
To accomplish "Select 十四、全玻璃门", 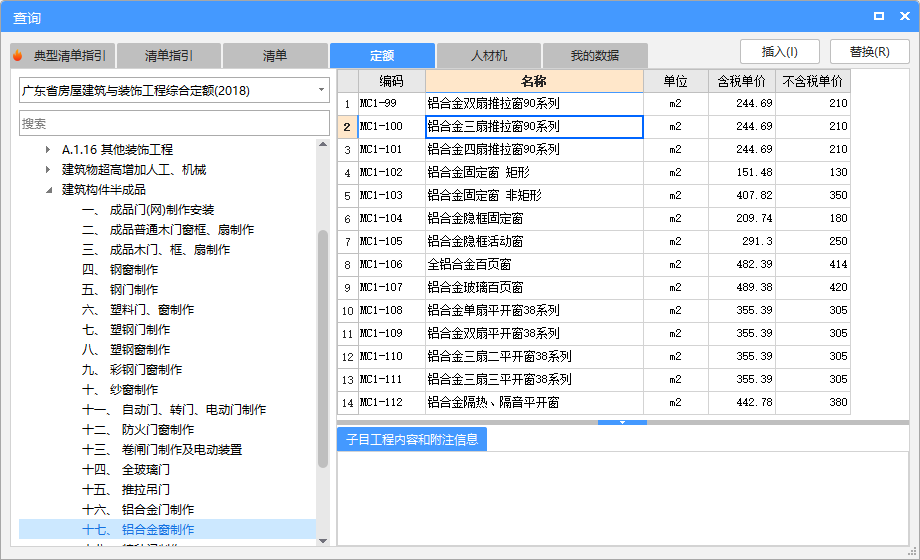I will [x=126, y=469].
